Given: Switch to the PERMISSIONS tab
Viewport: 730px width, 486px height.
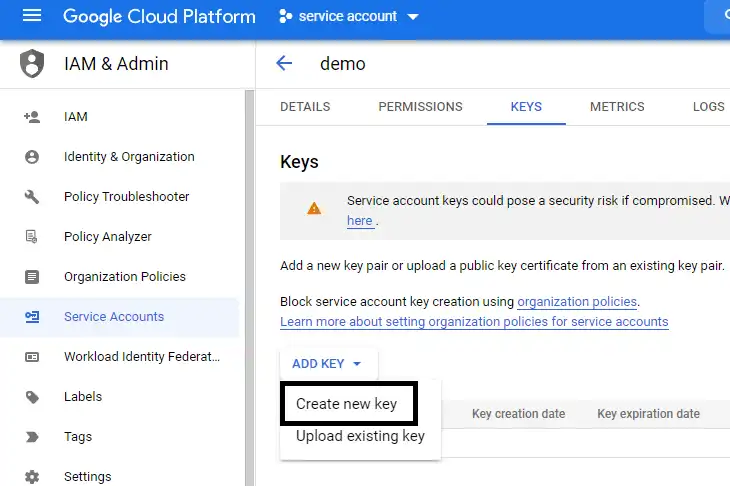Looking at the screenshot, I should point(420,107).
